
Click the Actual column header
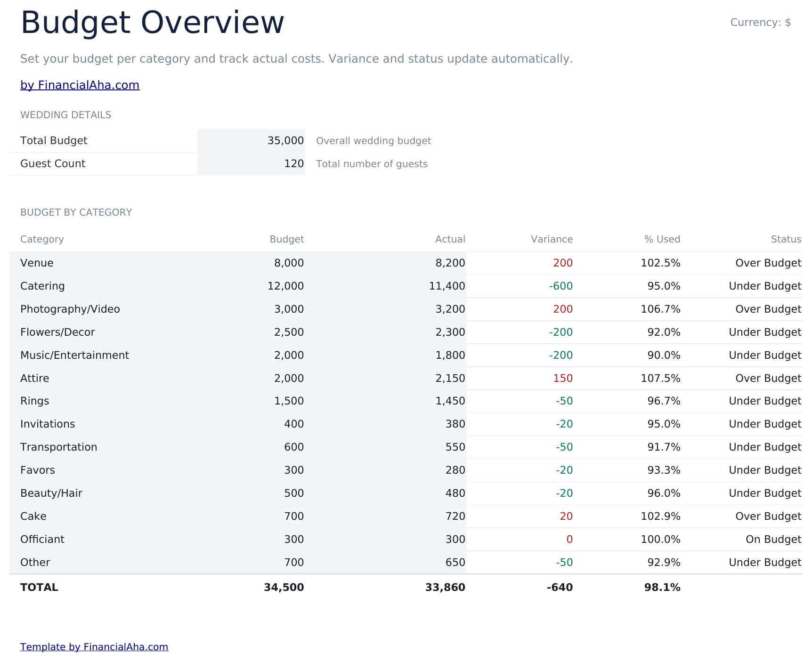pyautogui.click(x=450, y=240)
